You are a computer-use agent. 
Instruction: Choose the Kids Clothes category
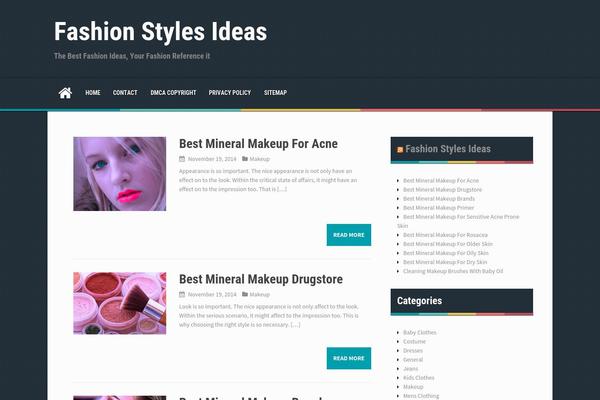[x=419, y=378]
